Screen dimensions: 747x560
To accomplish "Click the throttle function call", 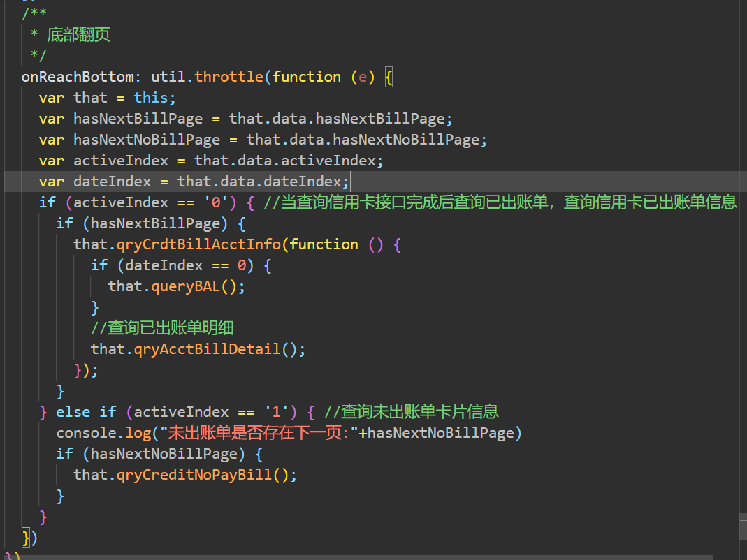I will [x=229, y=77].
